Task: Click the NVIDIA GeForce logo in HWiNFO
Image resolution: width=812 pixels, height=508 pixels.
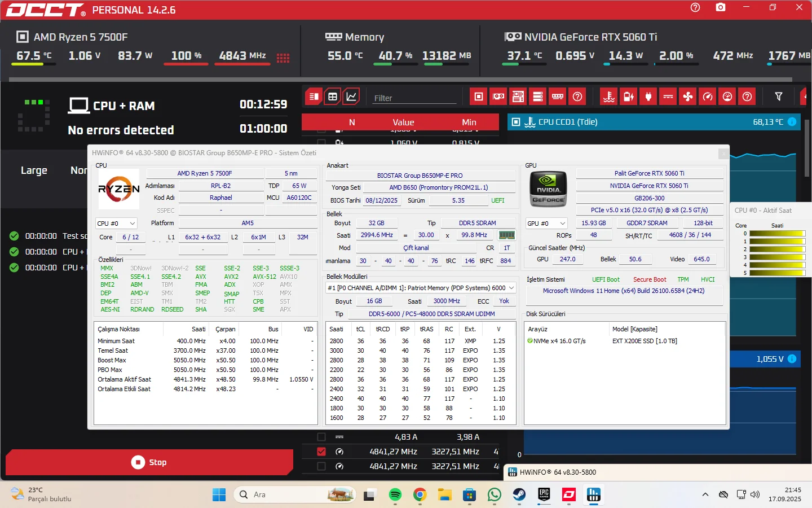Action: click(548, 189)
